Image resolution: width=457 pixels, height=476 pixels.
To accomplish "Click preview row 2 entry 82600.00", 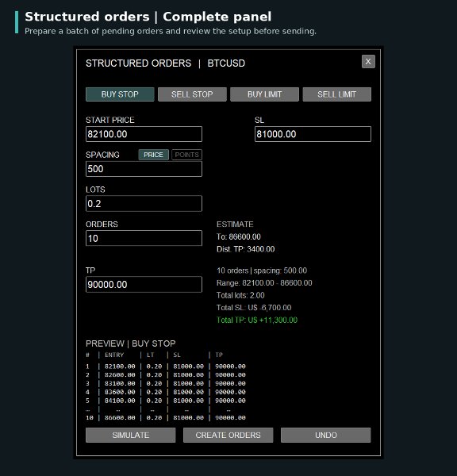I will coord(120,375).
